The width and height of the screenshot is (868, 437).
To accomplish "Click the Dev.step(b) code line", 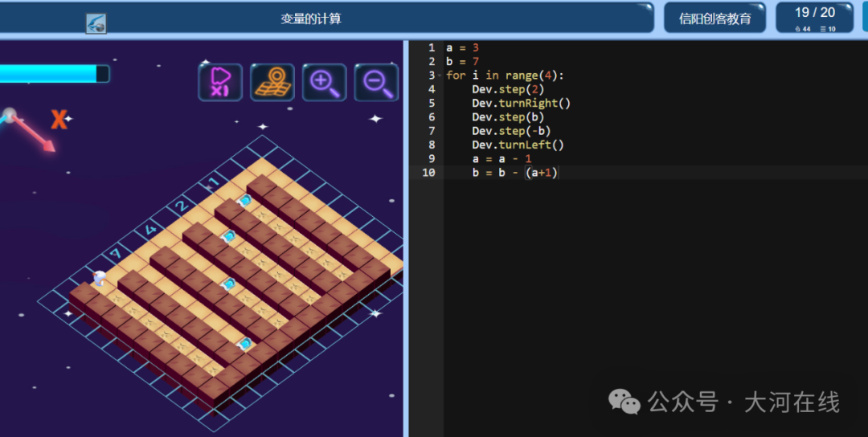I will click(x=508, y=116).
